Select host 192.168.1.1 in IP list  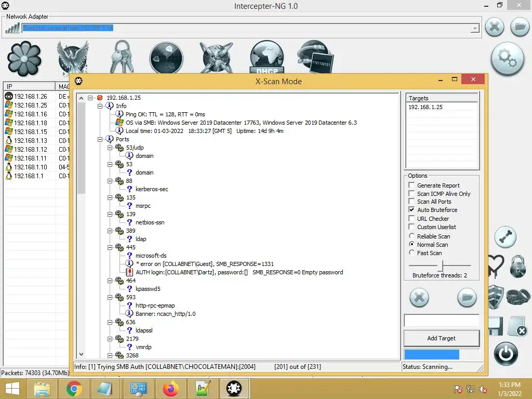click(29, 176)
